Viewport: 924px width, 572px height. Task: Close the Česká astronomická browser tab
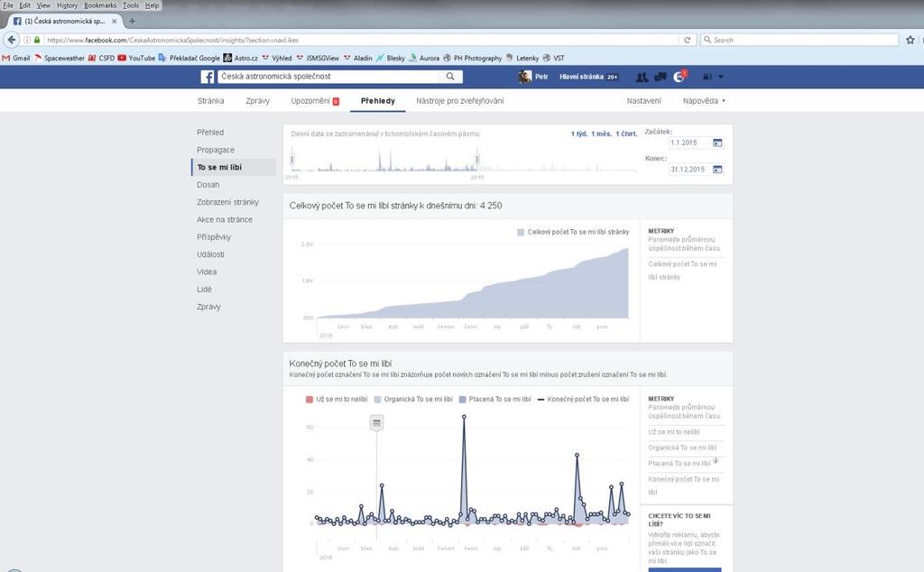[x=115, y=21]
